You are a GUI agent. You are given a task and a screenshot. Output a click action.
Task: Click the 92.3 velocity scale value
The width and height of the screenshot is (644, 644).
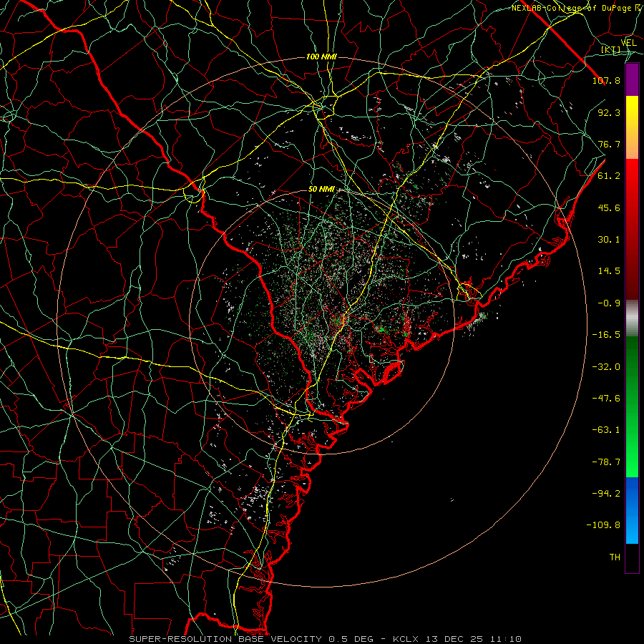pyautogui.click(x=609, y=112)
